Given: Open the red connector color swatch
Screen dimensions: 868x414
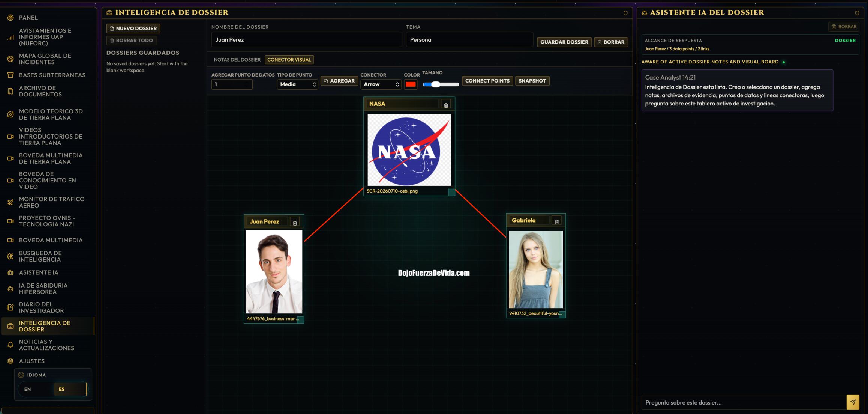Looking at the screenshot, I should [411, 84].
